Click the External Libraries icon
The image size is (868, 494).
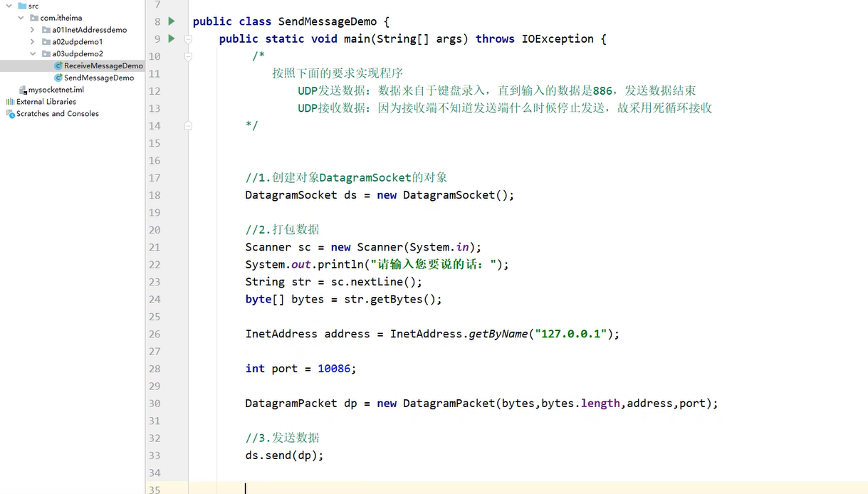[9, 101]
